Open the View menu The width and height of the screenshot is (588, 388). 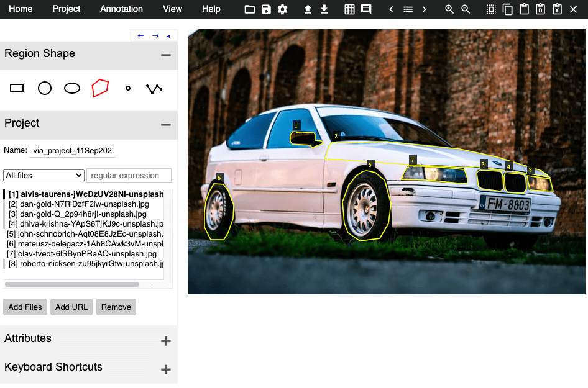point(173,9)
